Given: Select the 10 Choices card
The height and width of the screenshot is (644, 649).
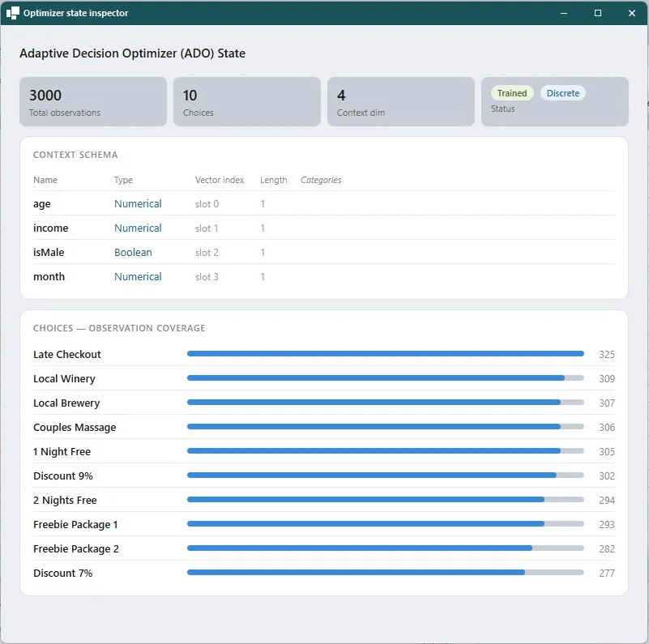Looking at the screenshot, I should (x=247, y=101).
